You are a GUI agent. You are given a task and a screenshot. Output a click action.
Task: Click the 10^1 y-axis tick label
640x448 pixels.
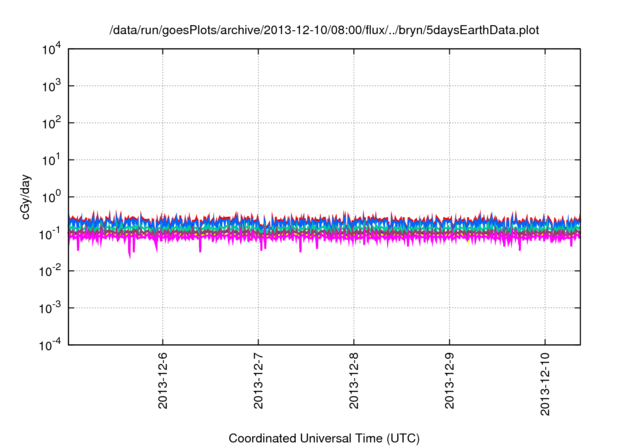coord(51,160)
